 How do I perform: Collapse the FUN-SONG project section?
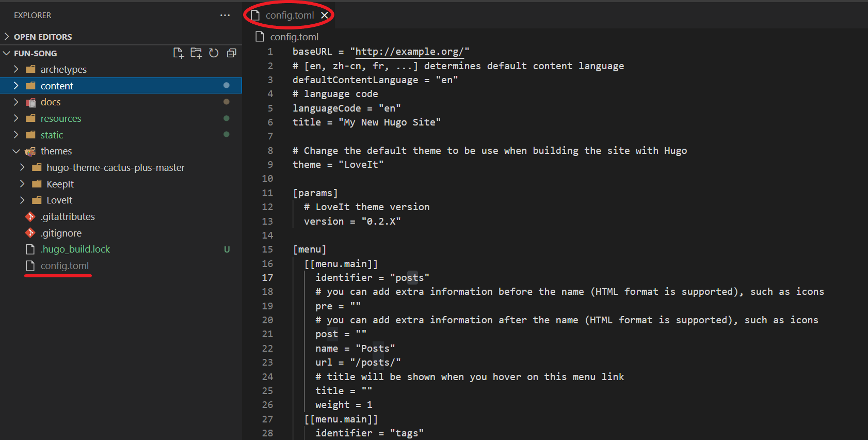tap(7, 53)
